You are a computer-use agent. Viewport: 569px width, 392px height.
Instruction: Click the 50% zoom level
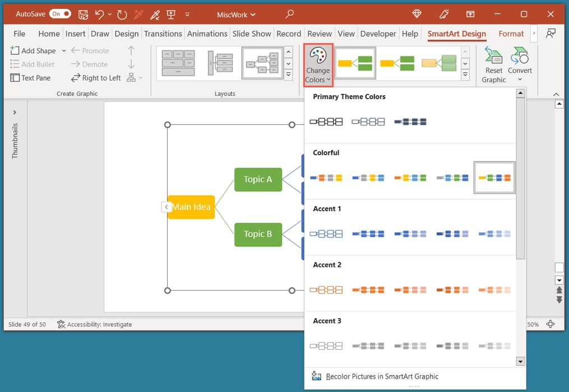click(x=533, y=325)
